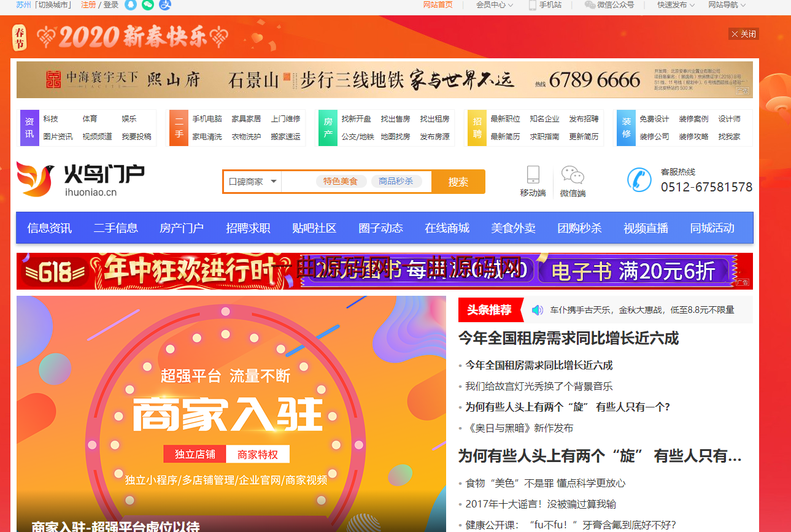Go to 在线商城 nav tab
791x532 pixels.
[x=447, y=228]
